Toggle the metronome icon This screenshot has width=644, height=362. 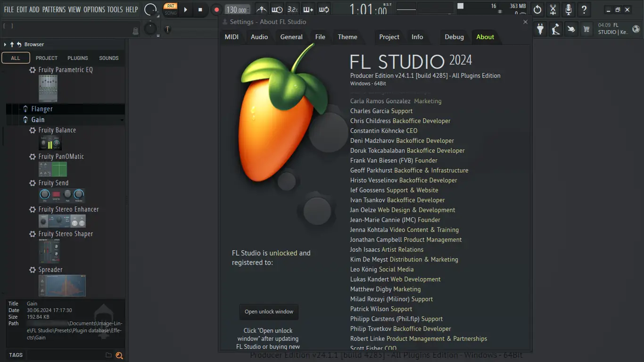pos(261,9)
